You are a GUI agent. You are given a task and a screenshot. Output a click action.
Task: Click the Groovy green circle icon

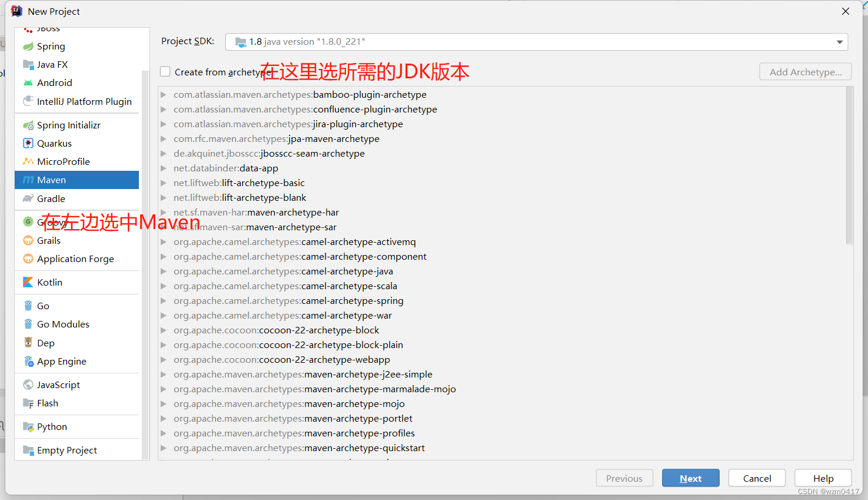28,221
